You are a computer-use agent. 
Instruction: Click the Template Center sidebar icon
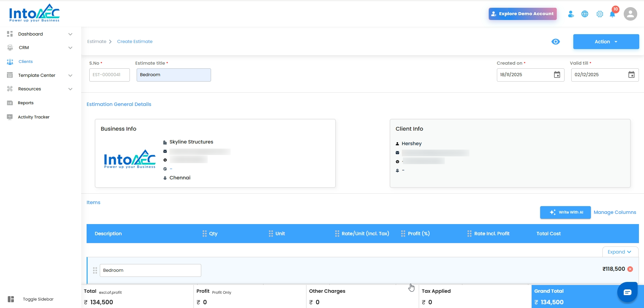click(x=10, y=75)
